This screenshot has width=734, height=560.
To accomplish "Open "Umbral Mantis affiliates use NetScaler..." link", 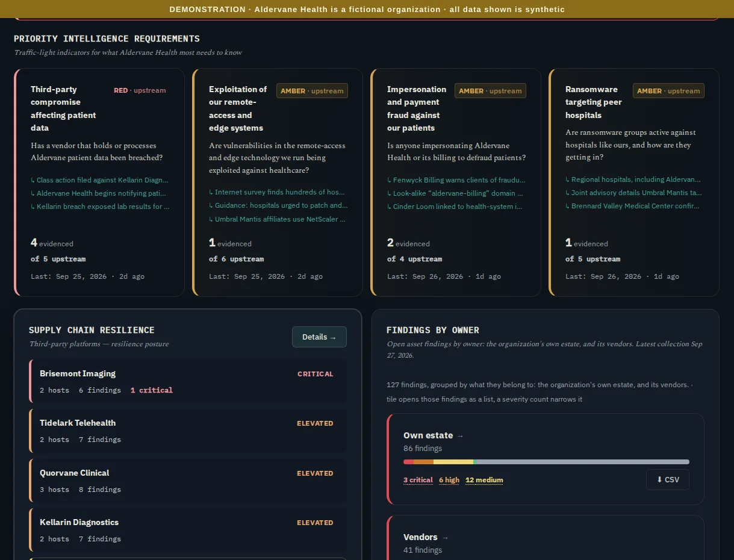I will (x=277, y=219).
